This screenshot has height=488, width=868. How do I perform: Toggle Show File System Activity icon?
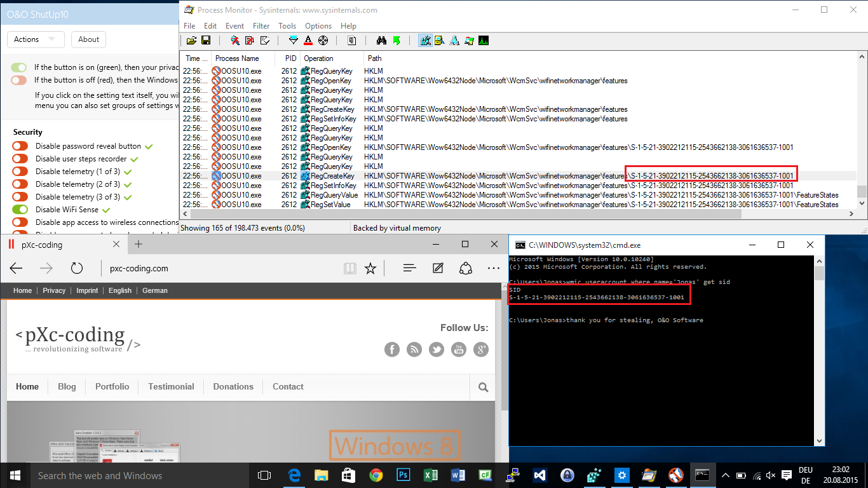pyautogui.click(x=440, y=41)
